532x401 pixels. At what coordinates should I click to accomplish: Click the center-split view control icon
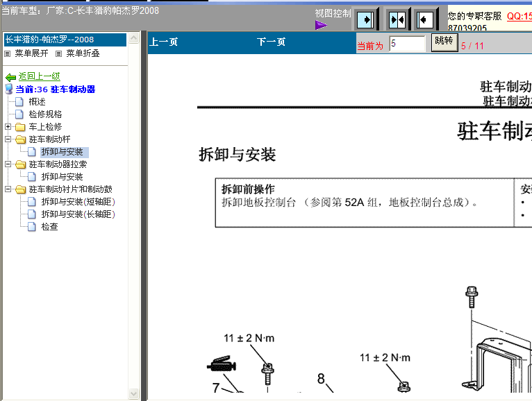397,19
